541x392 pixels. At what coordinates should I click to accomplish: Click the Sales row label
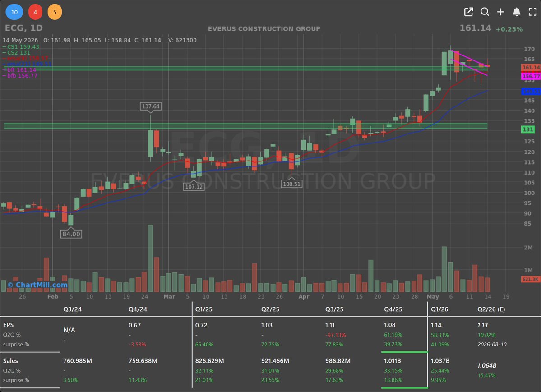10,360
